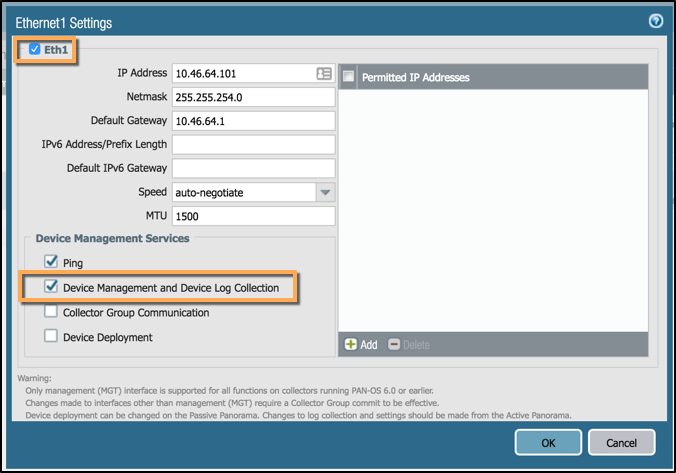The height and width of the screenshot is (473, 676).
Task: Click the Netmask field showing 255.255.254.0
Action: click(254, 97)
